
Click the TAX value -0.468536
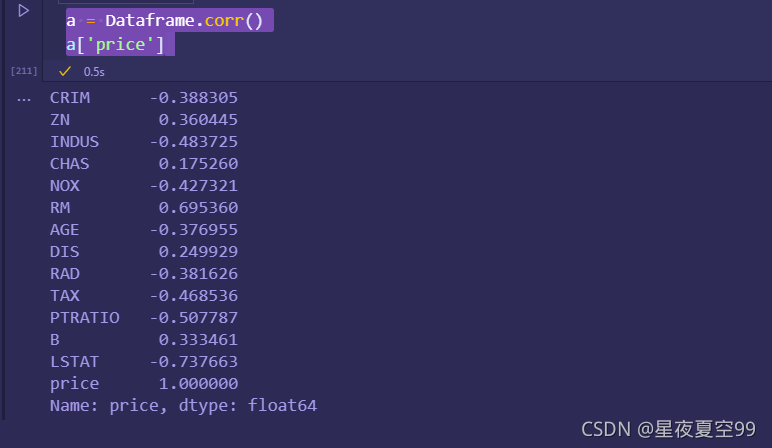pyautogui.click(x=194, y=295)
